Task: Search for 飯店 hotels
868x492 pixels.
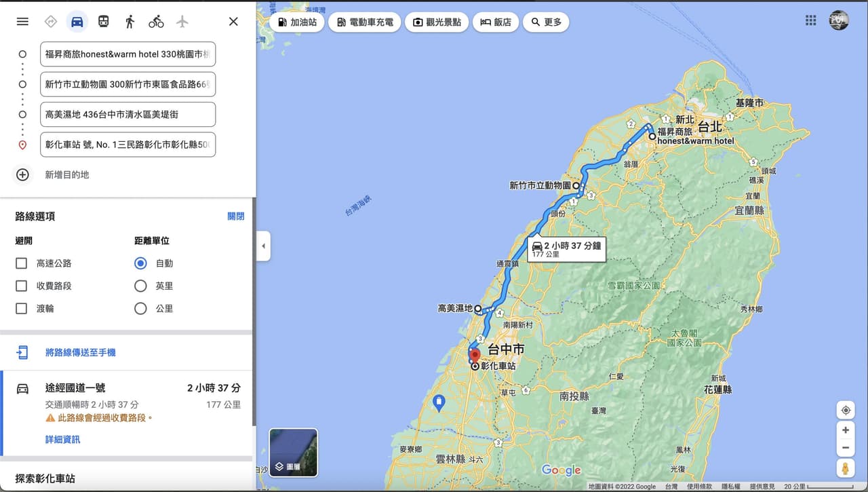Action: click(x=495, y=22)
